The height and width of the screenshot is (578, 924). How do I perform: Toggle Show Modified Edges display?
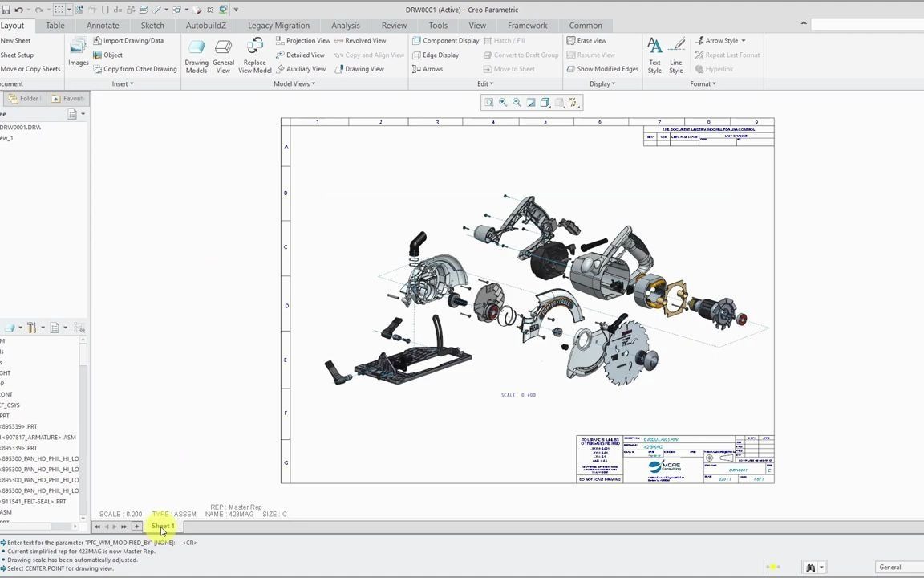607,68
